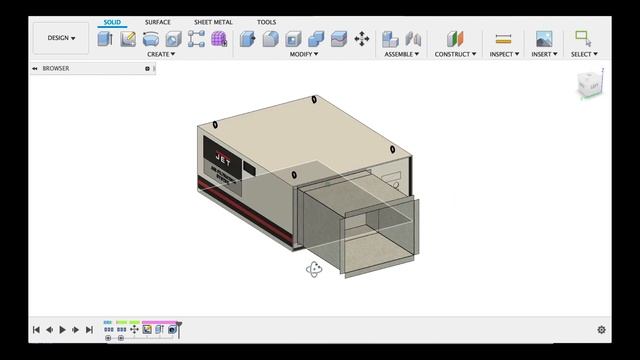
Task: Switch to the SOLID tab
Action: point(112,22)
